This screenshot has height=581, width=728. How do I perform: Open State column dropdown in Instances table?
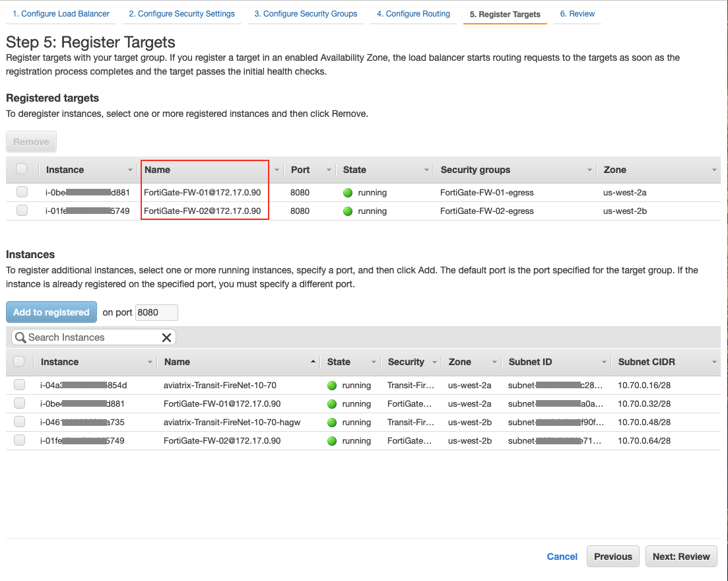(374, 362)
